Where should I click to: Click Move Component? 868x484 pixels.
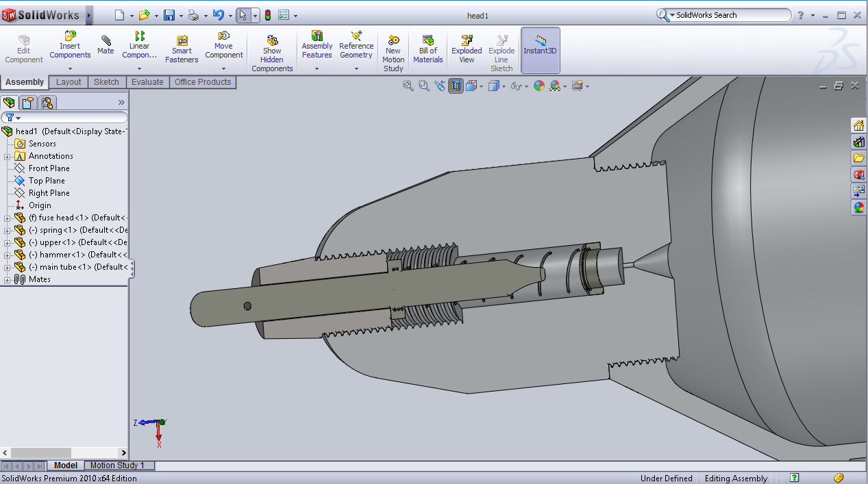[x=224, y=45]
